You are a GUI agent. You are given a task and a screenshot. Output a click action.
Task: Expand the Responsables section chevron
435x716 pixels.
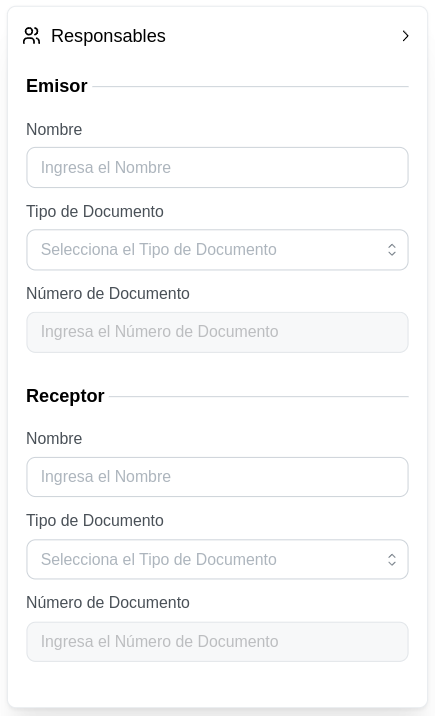(405, 36)
